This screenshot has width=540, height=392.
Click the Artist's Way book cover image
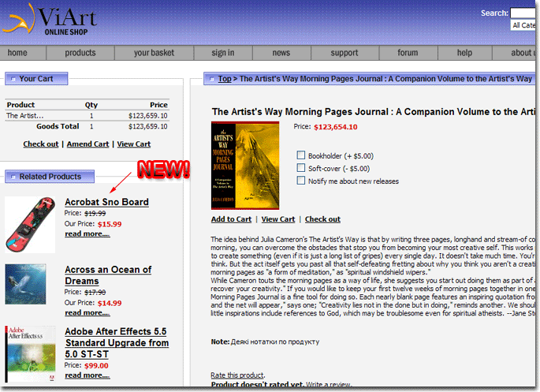coord(245,166)
